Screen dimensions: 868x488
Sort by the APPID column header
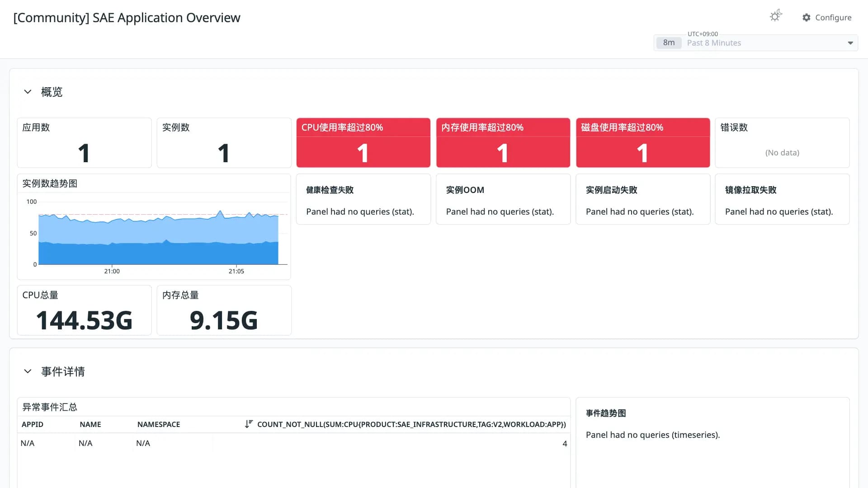33,424
